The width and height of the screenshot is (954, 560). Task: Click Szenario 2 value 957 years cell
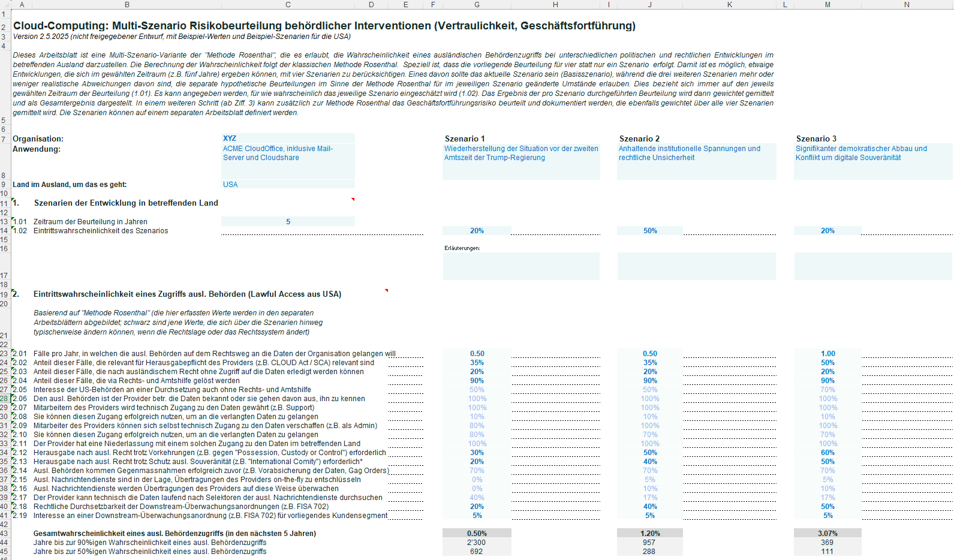click(x=650, y=542)
